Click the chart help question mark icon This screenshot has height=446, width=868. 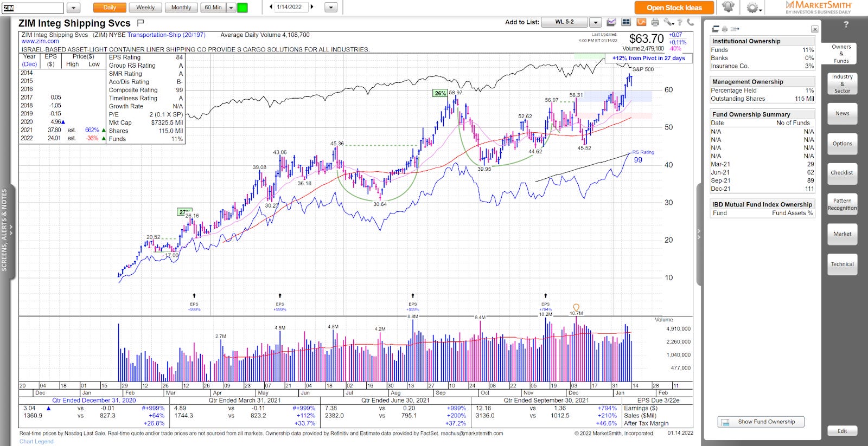(680, 22)
